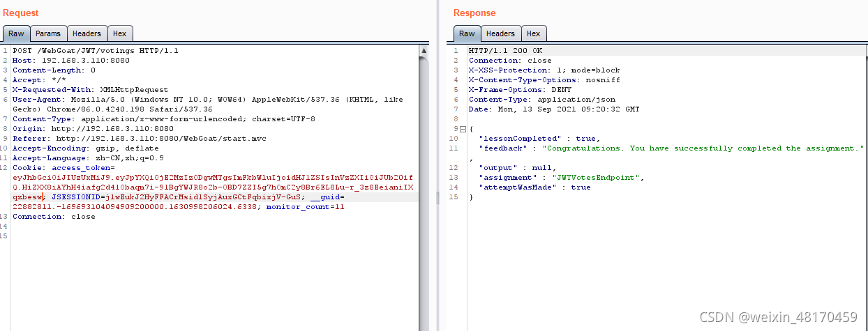This screenshot has height=331, width=868.
Task: Click the request pane scroll-up arrow
Action: click(x=424, y=51)
